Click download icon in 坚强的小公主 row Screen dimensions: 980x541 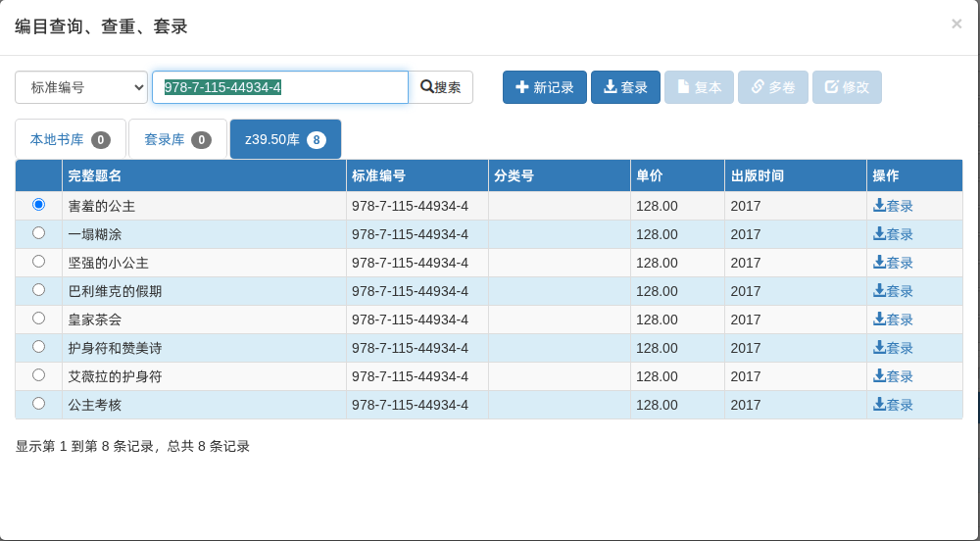[x=879, y=262]
